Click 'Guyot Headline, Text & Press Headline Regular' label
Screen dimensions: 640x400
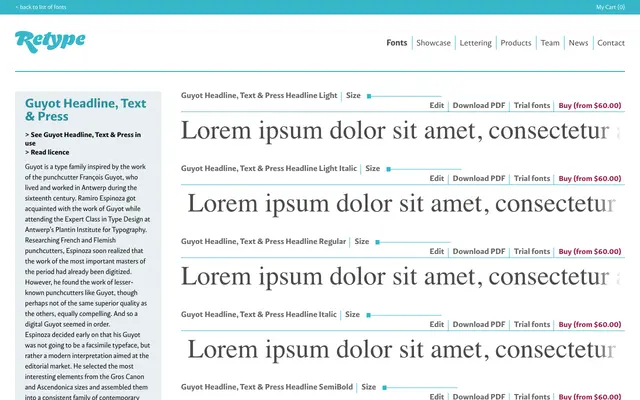coord(263,242)
